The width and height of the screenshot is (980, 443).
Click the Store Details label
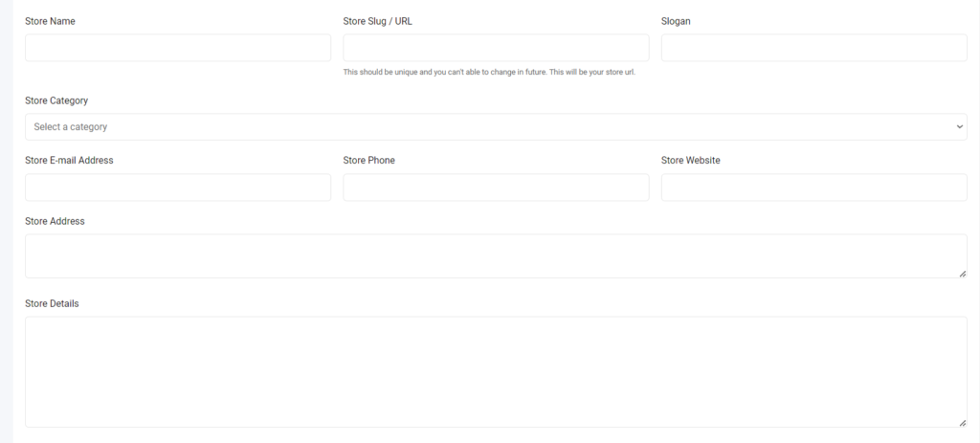(52, 303)
